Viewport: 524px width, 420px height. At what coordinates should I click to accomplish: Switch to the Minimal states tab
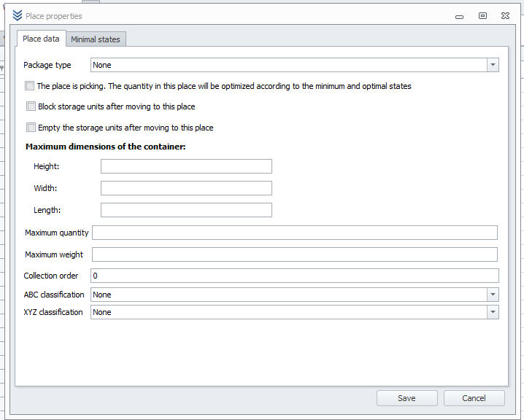[x=96, y=39]
